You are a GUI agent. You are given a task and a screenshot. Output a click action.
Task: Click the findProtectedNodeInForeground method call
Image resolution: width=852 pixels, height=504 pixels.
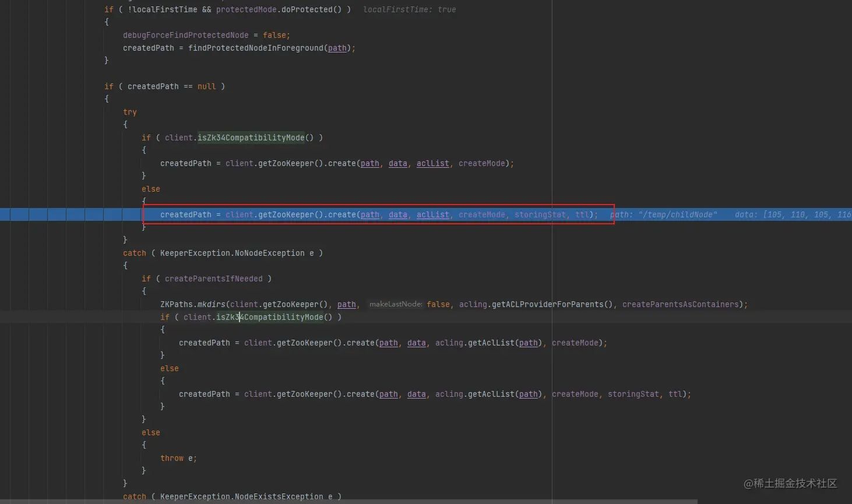[x=255, y=48]
